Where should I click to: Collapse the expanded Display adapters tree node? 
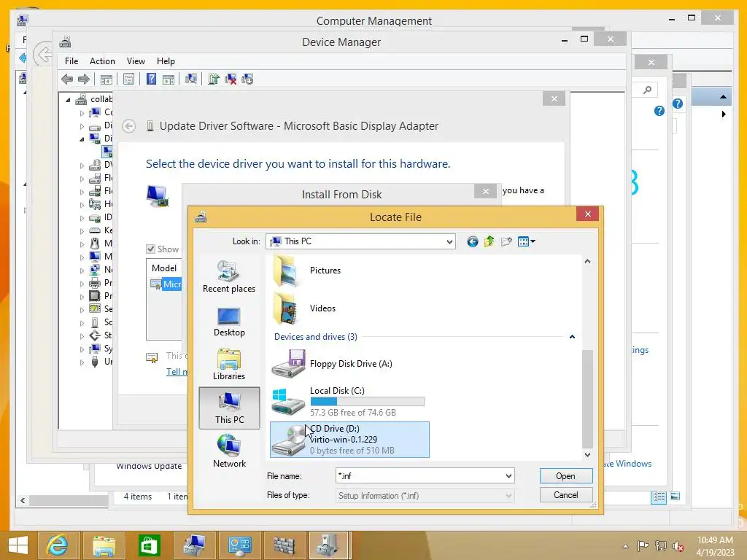pyautogui.click(x=82, y=139)
